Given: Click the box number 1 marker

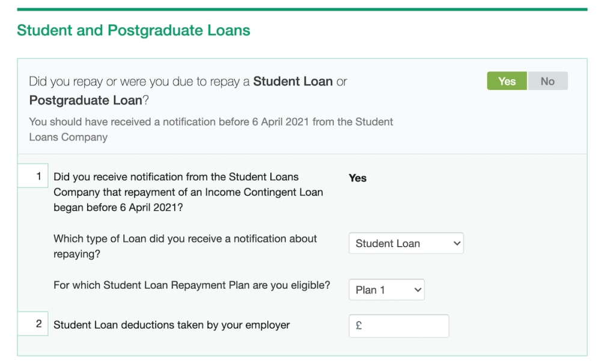Looking at the screenshot, I should (32, 177).
